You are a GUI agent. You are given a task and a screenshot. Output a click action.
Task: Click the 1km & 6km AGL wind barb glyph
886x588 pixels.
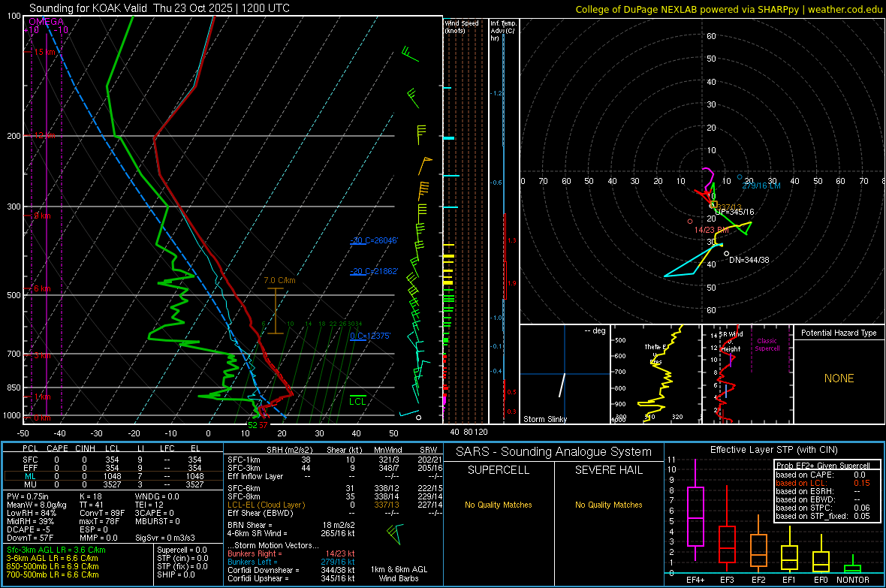(x=394, y=532)
